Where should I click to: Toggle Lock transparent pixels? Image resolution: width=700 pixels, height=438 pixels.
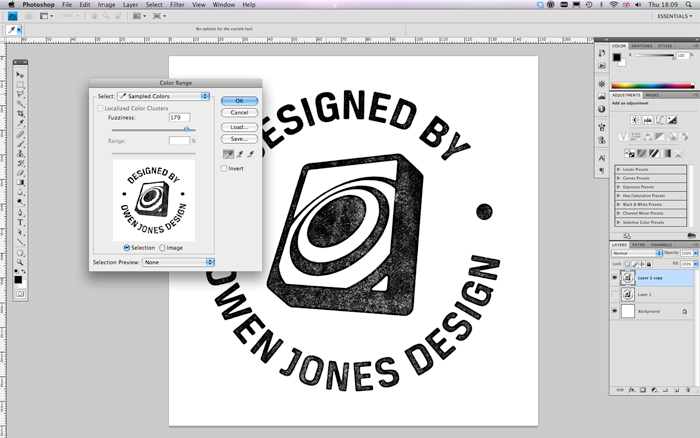(x=627, y=264)
